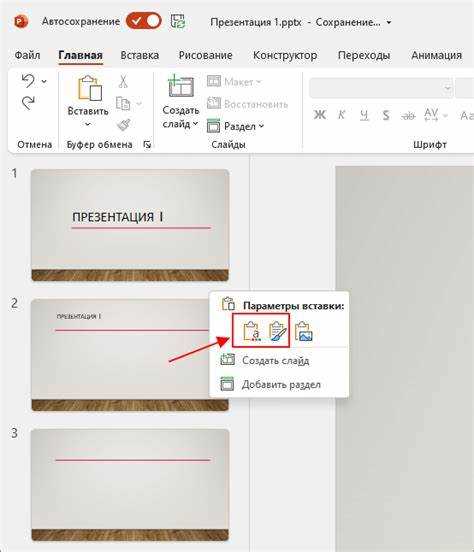Toggle bold Ж formatting
This screenshot has height=552, width=474.
(x=320, y=115)
